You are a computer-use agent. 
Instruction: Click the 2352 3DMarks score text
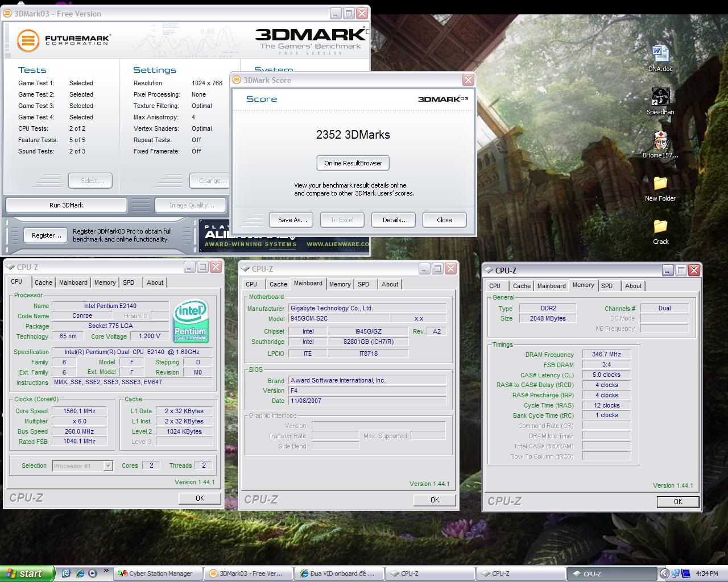tap(353, 135)
